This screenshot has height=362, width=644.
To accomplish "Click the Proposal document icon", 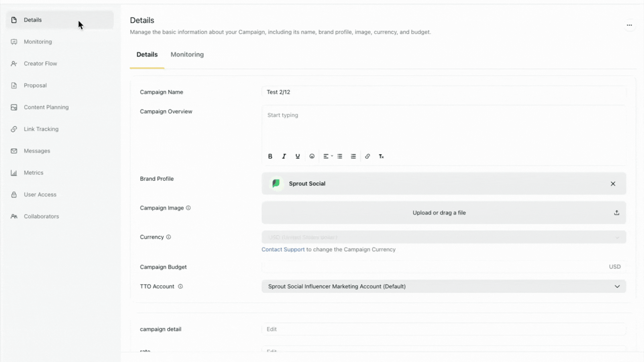I will point(14,85).
